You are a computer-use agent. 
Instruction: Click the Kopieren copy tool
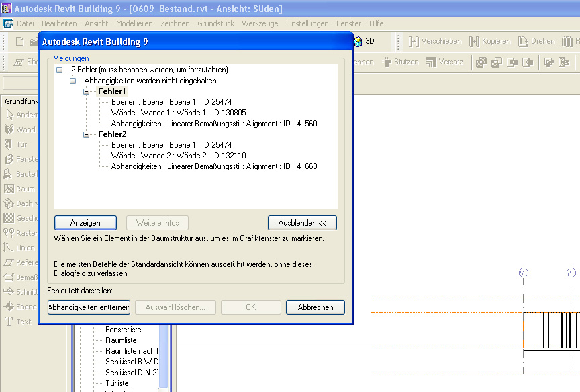point(489,41)
